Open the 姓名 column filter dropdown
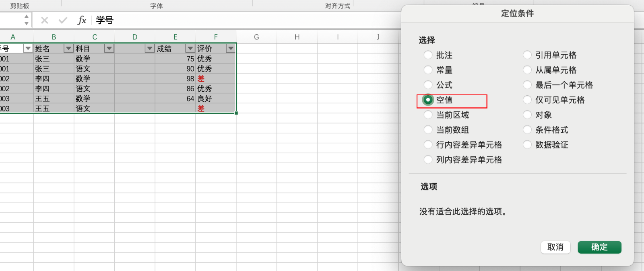 68,49
